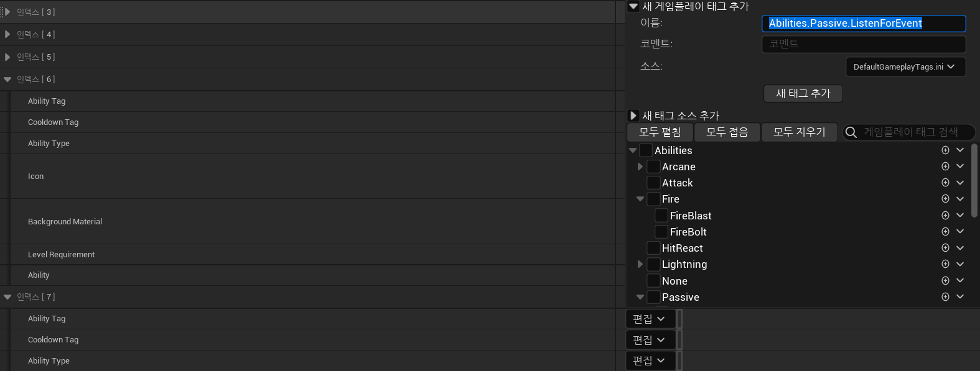Collapse the Passive tag node
Image resolution: width=980 pixels, height=371 pixels.
click(640, 297)
